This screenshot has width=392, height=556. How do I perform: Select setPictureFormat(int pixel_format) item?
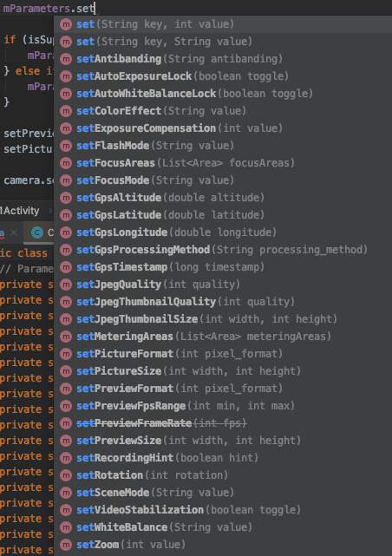point(223,354)
